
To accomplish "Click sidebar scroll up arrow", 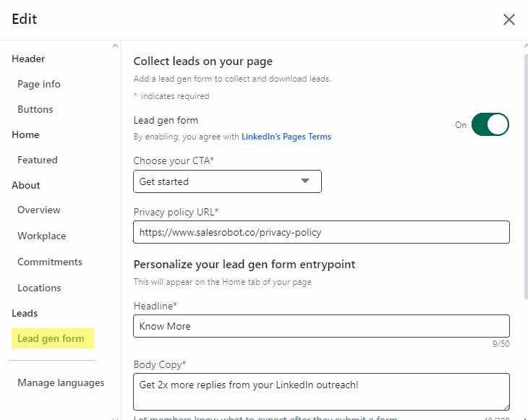I will (115, 46).
